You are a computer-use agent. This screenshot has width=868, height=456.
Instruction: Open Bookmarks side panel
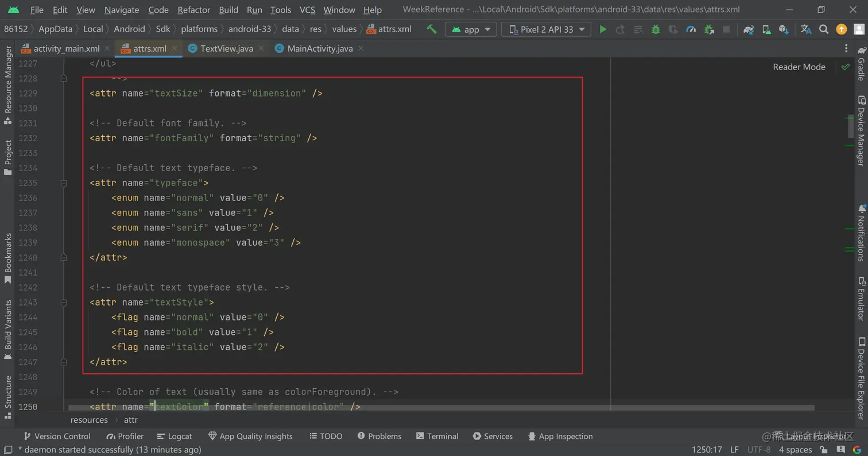click(8, 258)
